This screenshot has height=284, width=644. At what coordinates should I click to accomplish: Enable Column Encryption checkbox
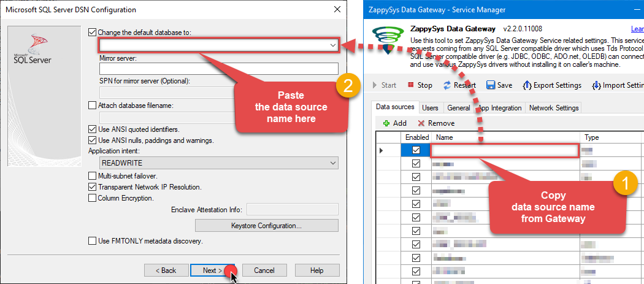93,198
